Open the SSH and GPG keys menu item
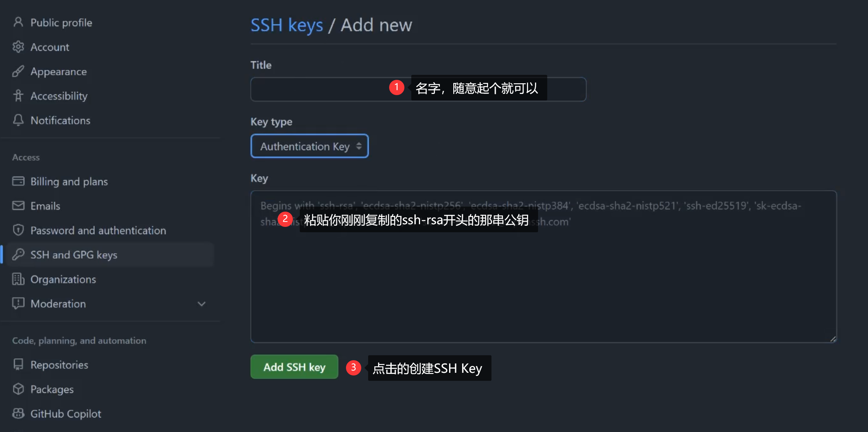The height and width of the screenshot is (432, 868). 111,254
